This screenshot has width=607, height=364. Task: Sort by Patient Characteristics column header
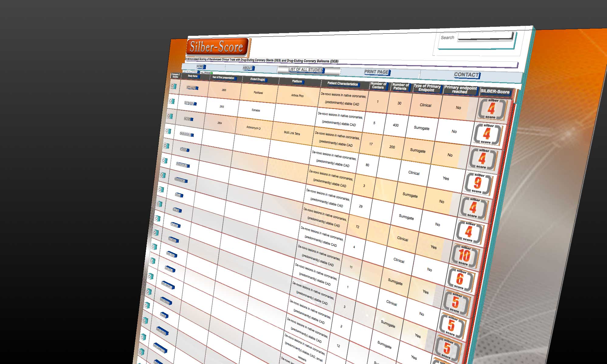pyautogui.click(x=343, y=84)
